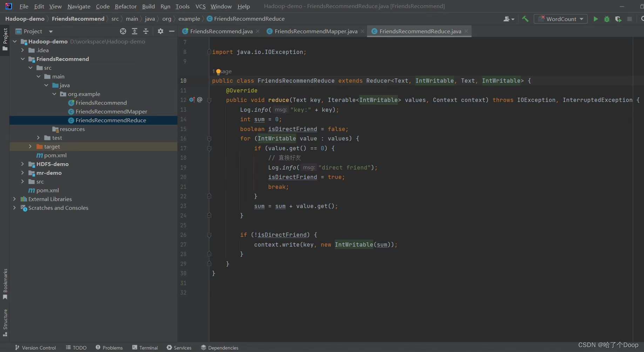The height and width of the screenshot is (352, 644).
Task: Select FriendsRecommend class in project tree
Action: click(x=101, y=103)
